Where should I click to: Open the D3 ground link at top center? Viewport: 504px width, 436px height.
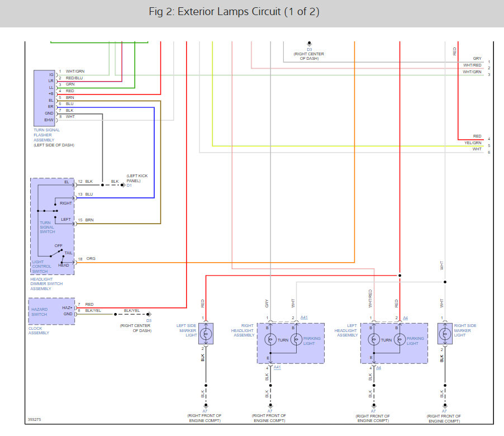coord(309,50)
